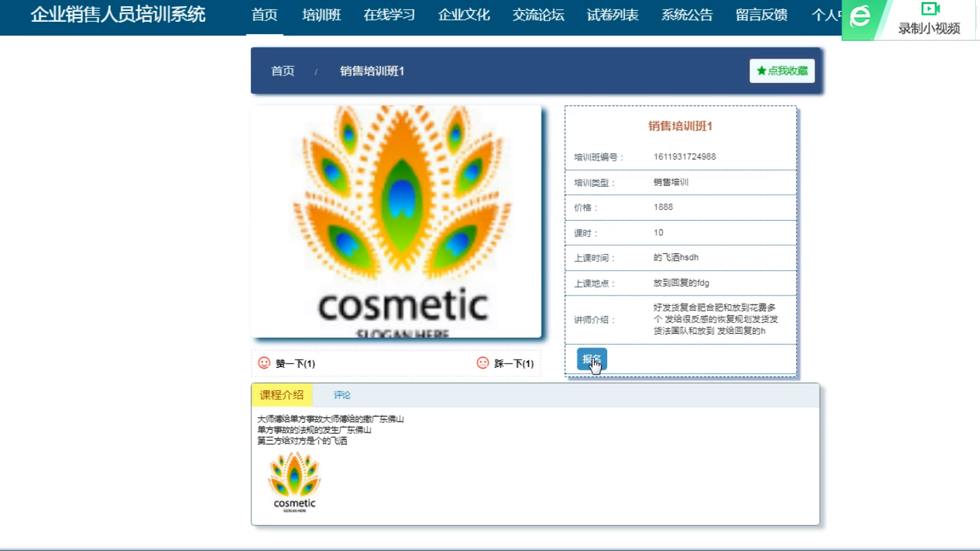Select the 首页 navigation item
Screen dimensions: 980x551
point(263,16)
